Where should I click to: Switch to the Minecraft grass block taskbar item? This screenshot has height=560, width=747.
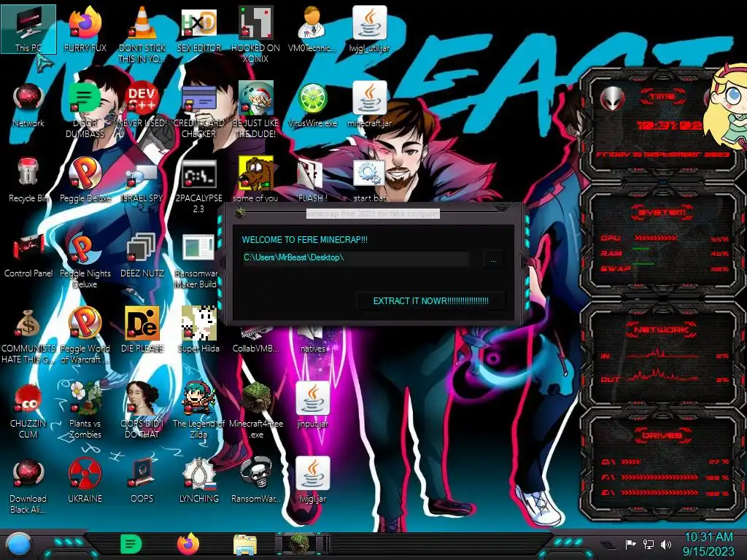(x=299, y=544)
